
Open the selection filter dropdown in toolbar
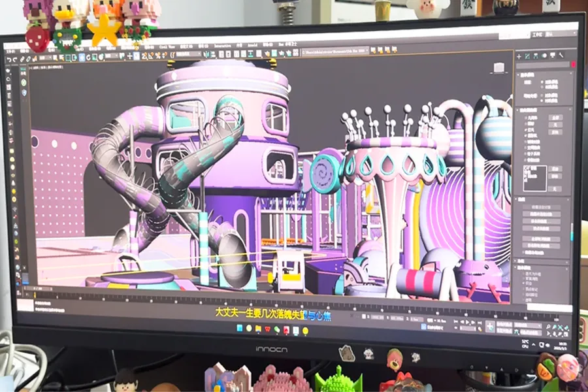(45, 57)
